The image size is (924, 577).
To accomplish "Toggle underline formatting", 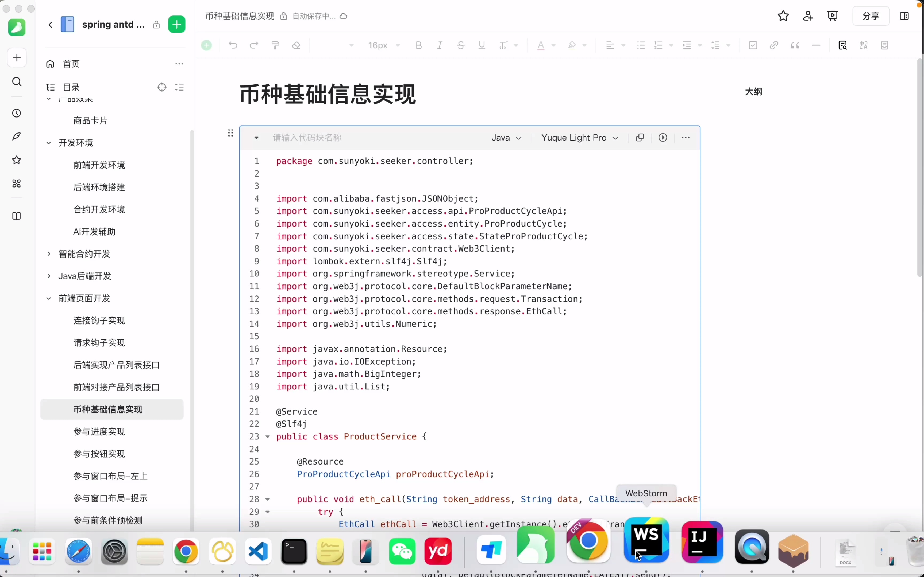I will point(482,45).
